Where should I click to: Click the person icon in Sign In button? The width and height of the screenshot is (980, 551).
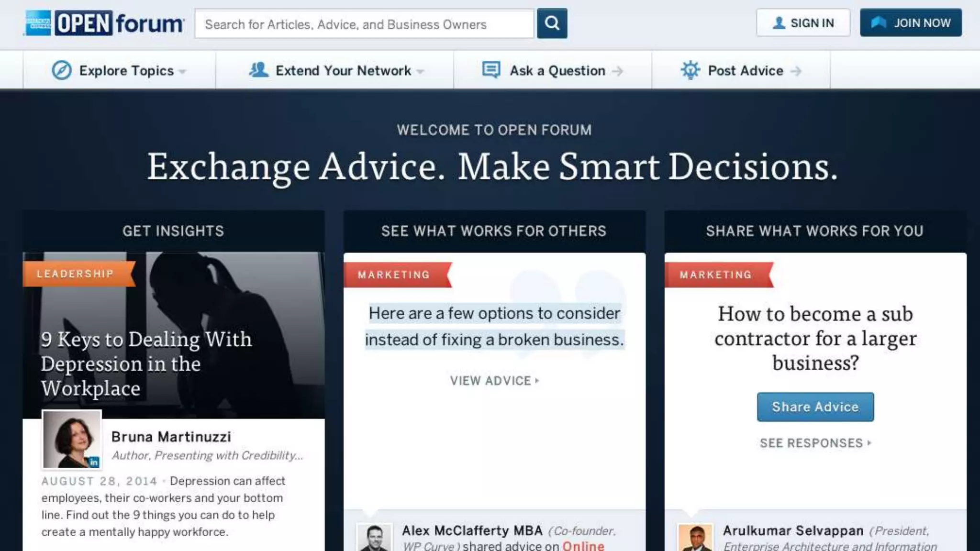[x=779, y=23]
